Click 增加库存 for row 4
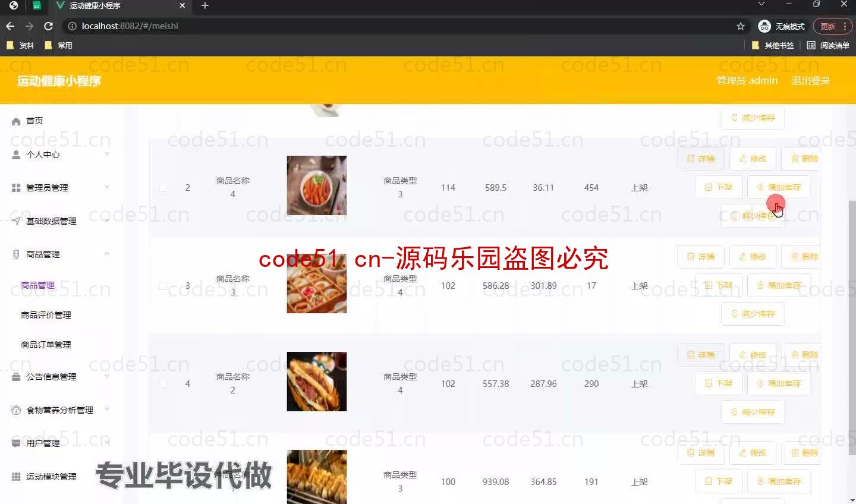The width and height of the screenshot is (856, 504). tap(779, 383)
